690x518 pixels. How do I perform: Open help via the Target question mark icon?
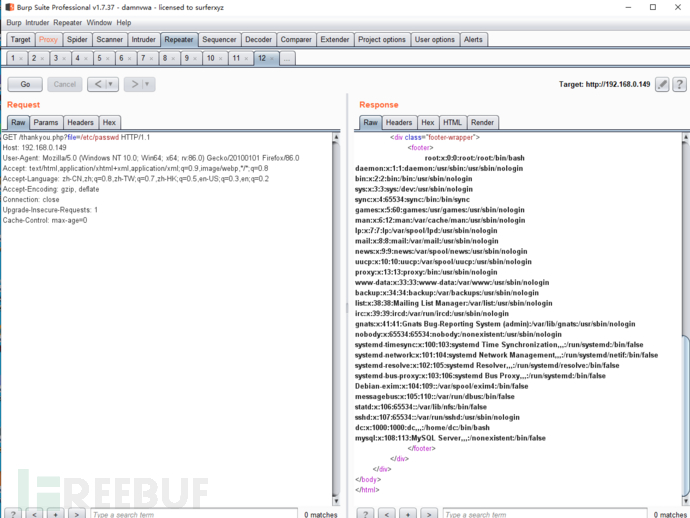[679, 84]
